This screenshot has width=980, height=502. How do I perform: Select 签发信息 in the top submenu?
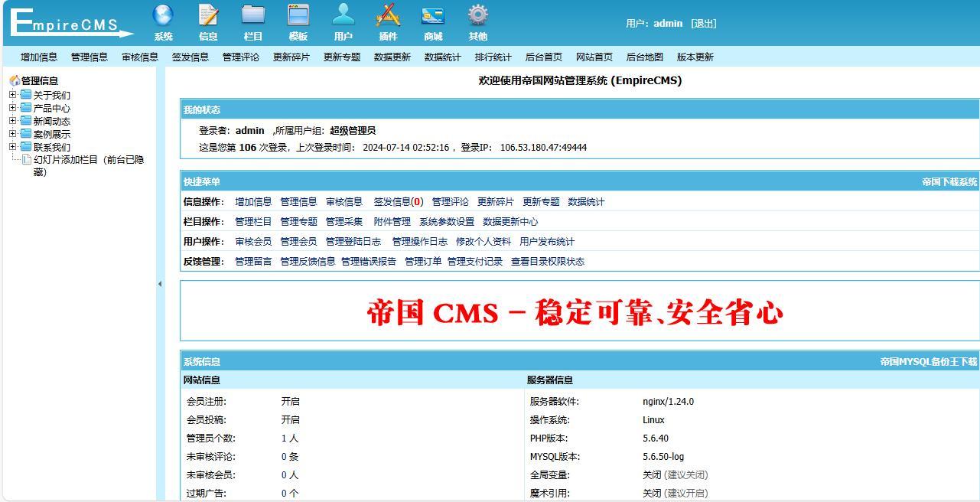click(x=190, y=57)
